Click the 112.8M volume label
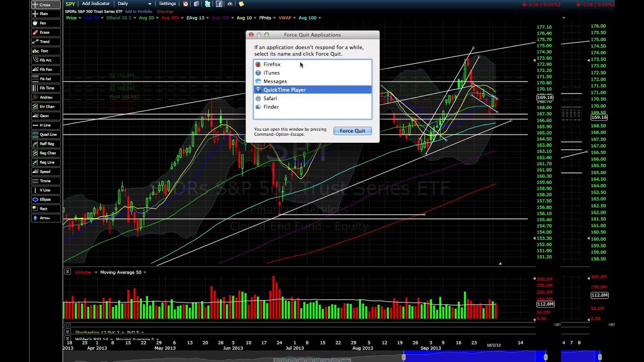Image resolution: width=644 pixels, height=362 pixels. 545,304
